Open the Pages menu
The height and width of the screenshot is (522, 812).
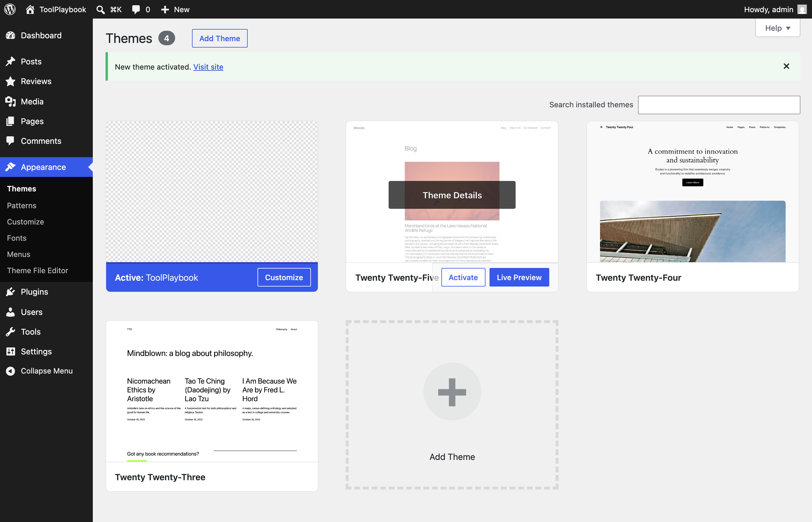click(x=46, y=121)
